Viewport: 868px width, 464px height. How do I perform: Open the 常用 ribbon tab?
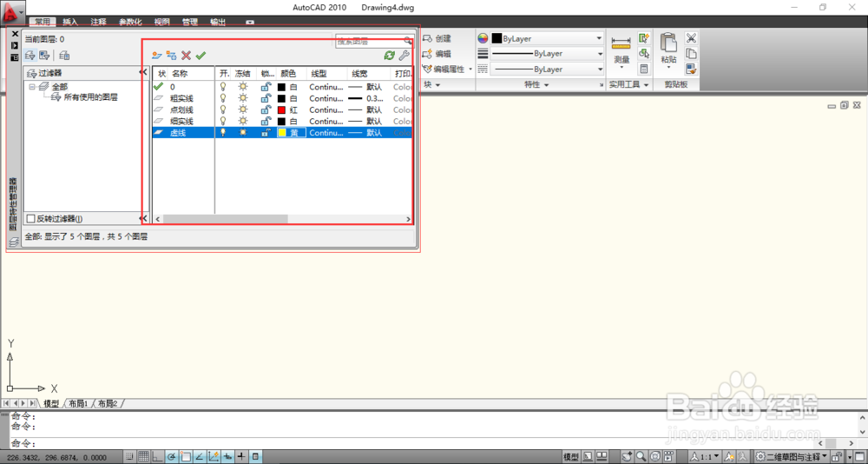[43, 23]
